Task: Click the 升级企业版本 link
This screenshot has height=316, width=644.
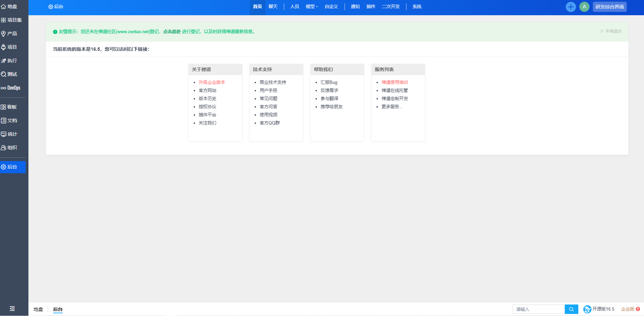Action: (212, 82)
